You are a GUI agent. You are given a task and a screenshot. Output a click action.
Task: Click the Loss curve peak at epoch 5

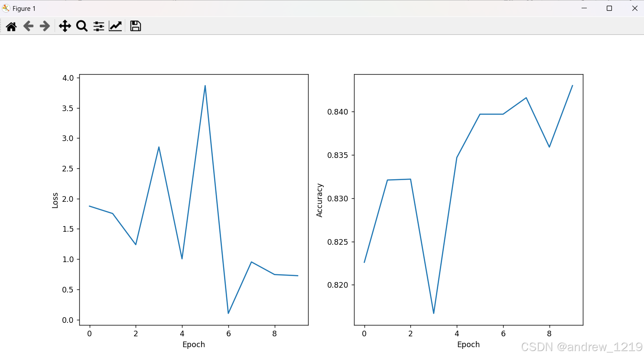pyautogui.click(x=205, y=85)
